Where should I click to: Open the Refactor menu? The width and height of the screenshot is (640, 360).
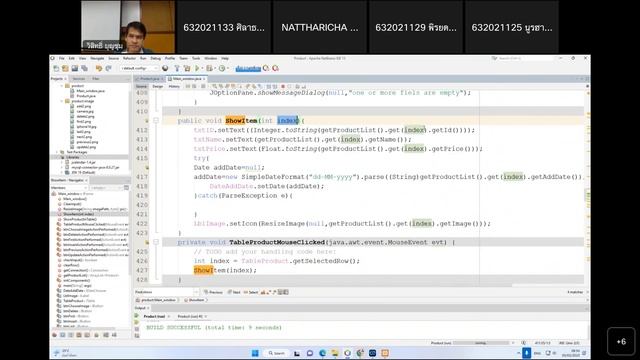click(129, 58)
